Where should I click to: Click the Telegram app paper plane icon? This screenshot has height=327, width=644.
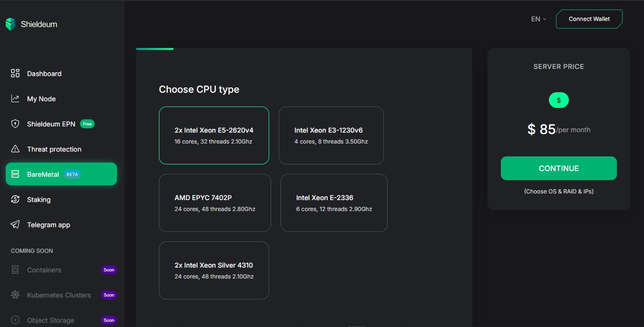(x=15, y=225)
